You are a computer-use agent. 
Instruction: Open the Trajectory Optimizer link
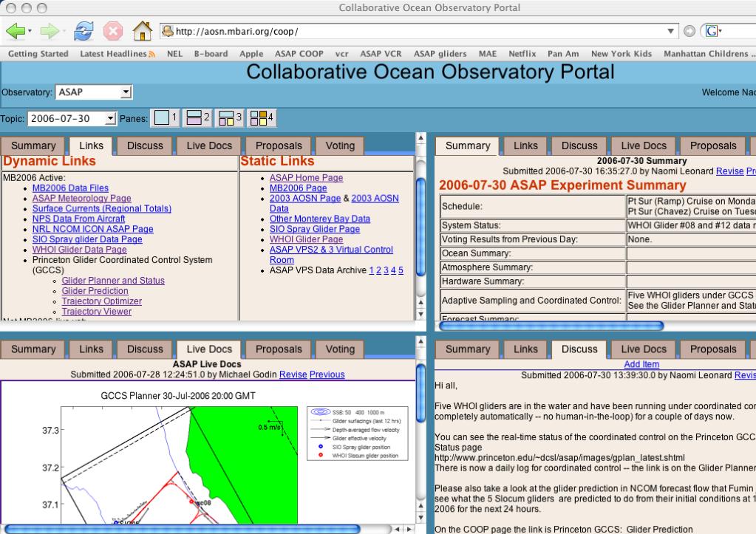[102, 301]
